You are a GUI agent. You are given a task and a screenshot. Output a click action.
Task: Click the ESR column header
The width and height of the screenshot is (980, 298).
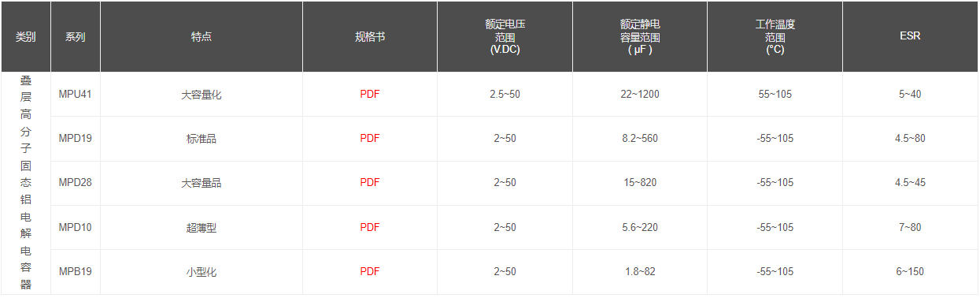(x=910, y=36)
